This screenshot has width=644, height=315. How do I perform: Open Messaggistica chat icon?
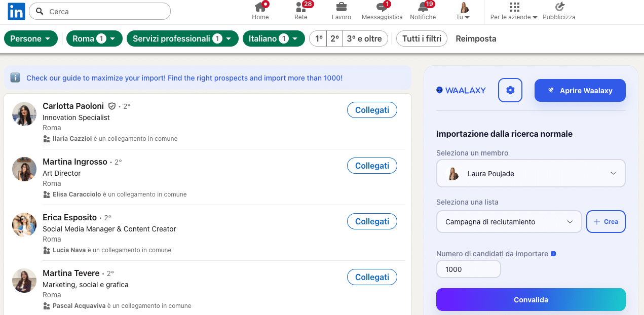click(x=382, y=7)
